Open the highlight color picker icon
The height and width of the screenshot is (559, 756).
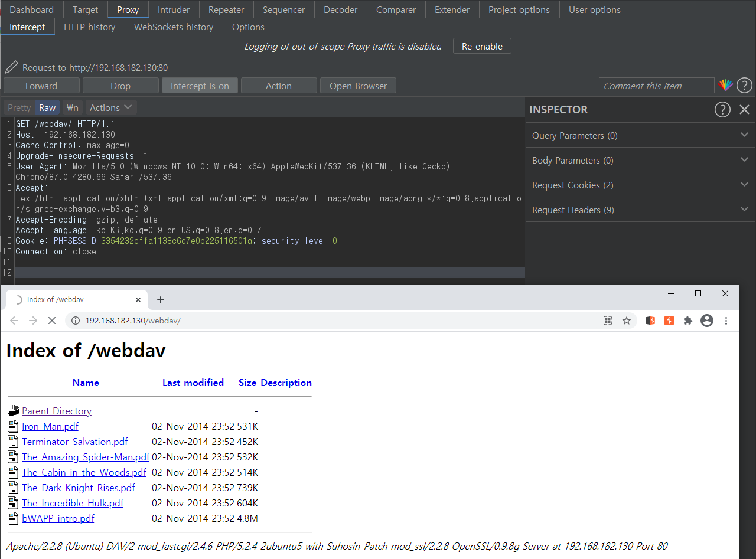[725, 86]
